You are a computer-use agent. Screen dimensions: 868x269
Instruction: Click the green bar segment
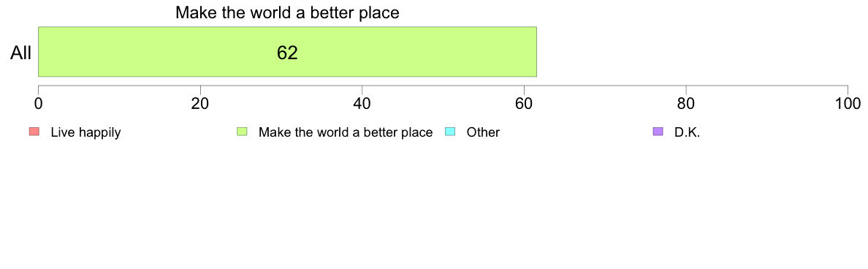click(287, 51)
